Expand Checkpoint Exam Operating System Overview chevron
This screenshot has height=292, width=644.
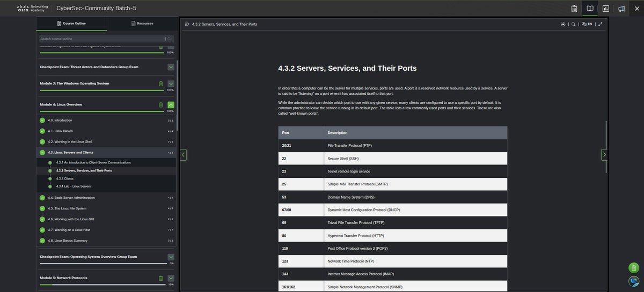click(171, 257)
